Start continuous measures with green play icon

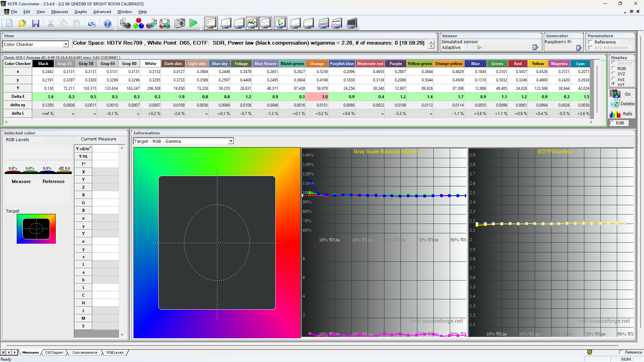pos(193,23)
